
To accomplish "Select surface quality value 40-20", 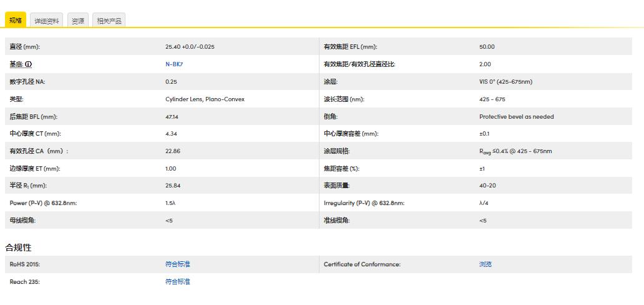I will click(487, 186).
